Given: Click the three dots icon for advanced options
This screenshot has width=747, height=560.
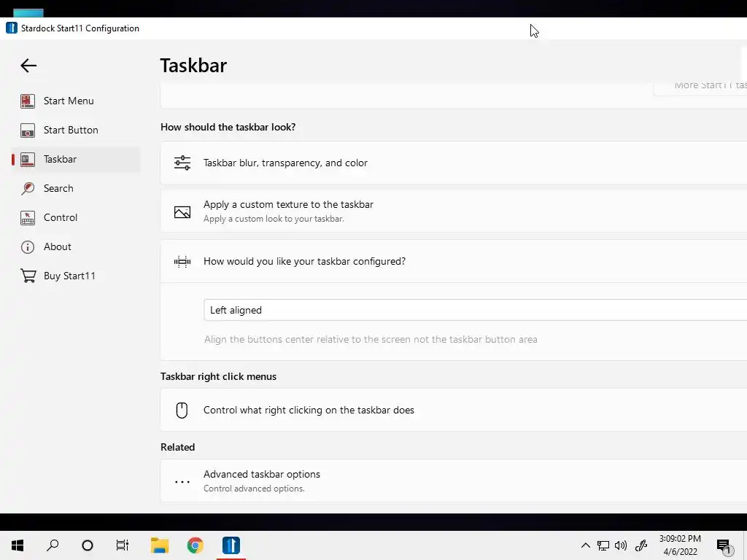Looking at the screenshot, I should [x=182, y=482].
